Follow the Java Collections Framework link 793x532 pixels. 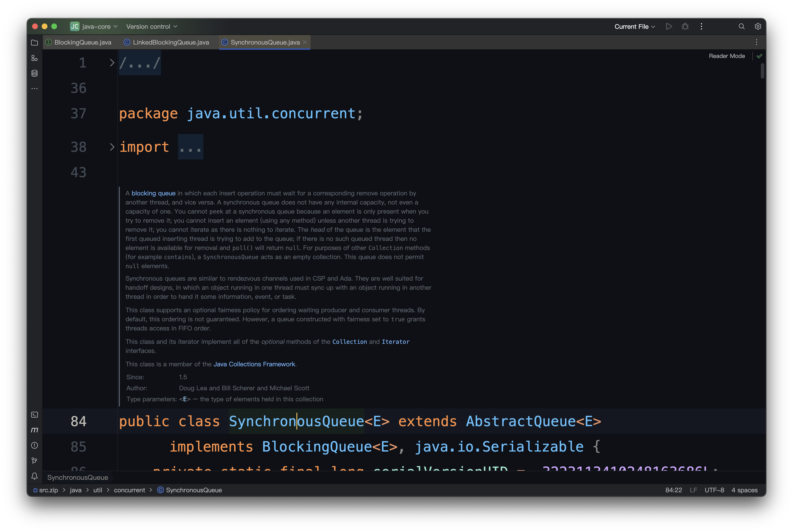tap(254, 364)
